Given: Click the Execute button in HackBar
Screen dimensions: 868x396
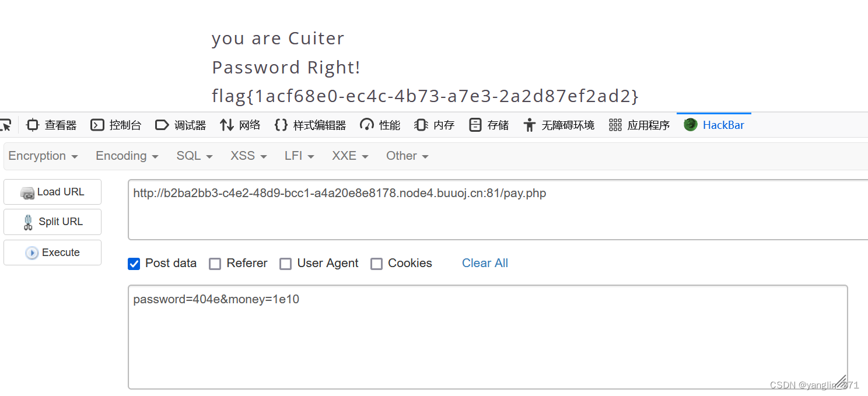Looking at the screenshot, I should [x=52, y=252].
